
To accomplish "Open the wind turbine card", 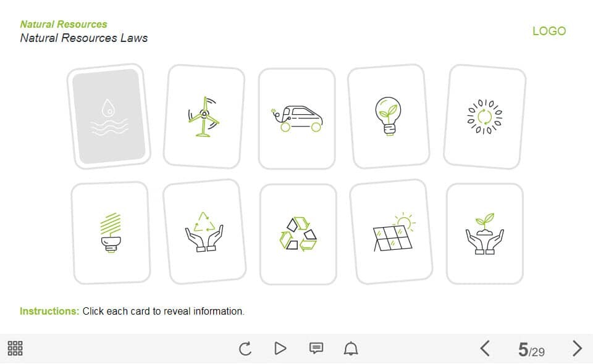I will click(204, 117).
